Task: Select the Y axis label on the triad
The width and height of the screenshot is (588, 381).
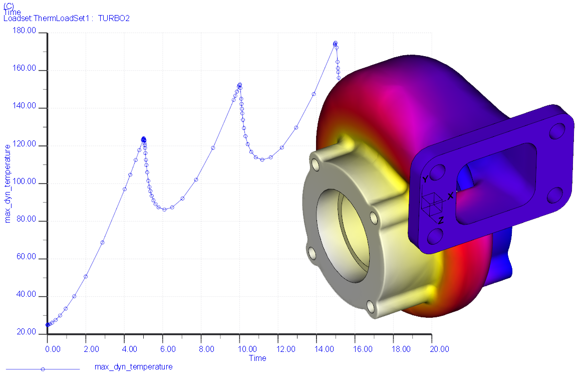Action: tap(425, 178)
